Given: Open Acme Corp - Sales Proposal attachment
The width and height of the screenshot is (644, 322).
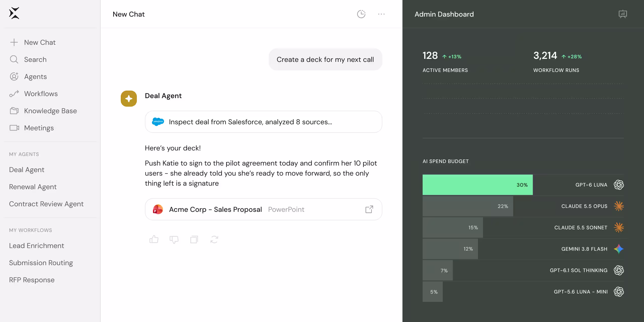Looking at the screenshot, I should [264, 209].
